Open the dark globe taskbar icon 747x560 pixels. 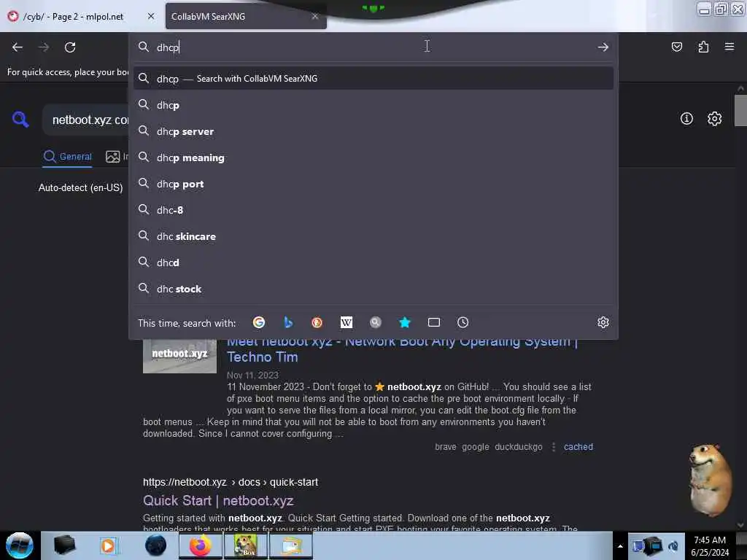click(x=156, y=545)
